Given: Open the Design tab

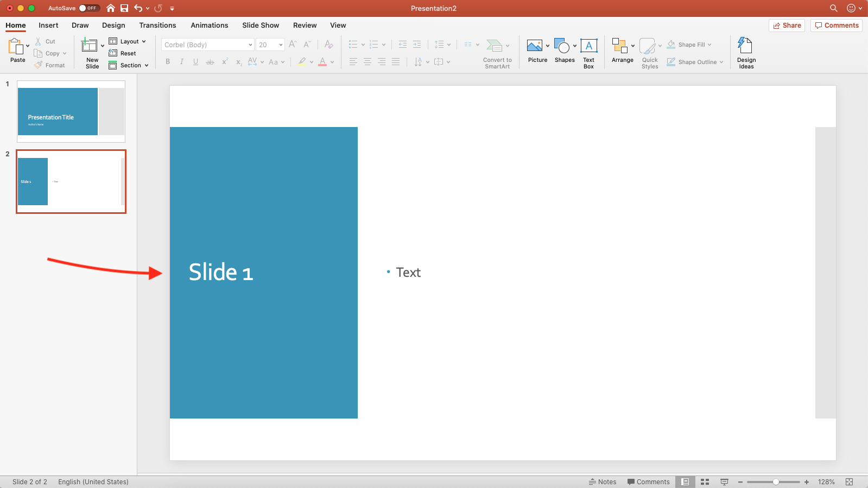Looking at the screenshot, I should 113,25.
